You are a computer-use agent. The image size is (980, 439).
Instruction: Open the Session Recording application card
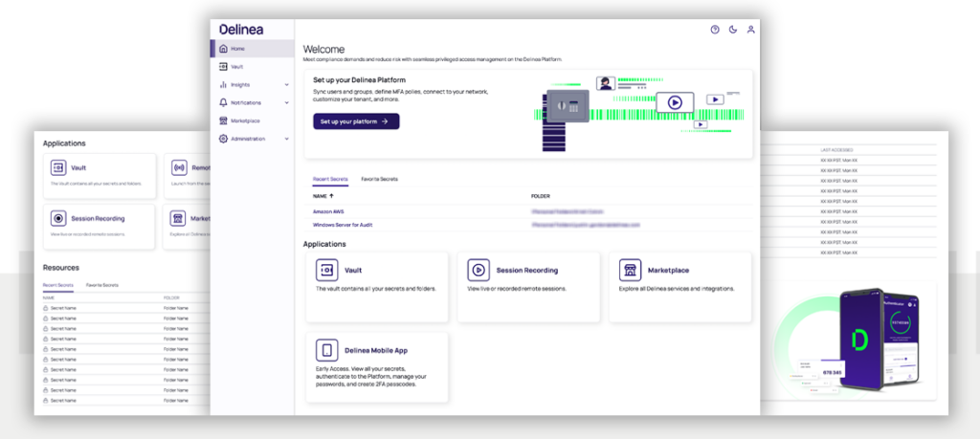coord(528,287)
